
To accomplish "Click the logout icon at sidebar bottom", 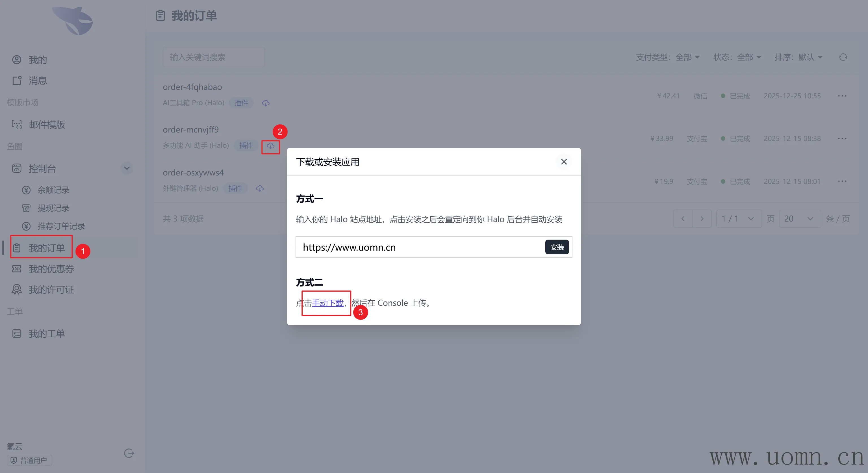I will point(129,453).
